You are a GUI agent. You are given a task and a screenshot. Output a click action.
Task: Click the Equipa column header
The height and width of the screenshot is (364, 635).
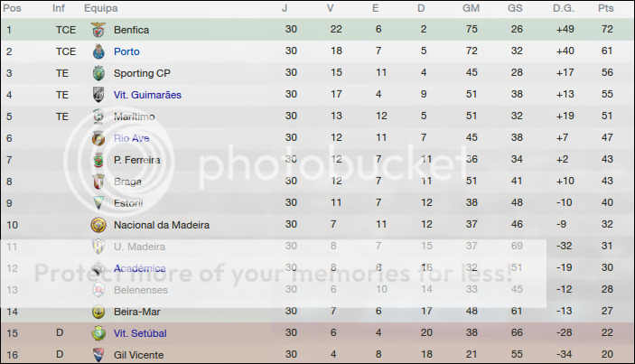(99, 8)
